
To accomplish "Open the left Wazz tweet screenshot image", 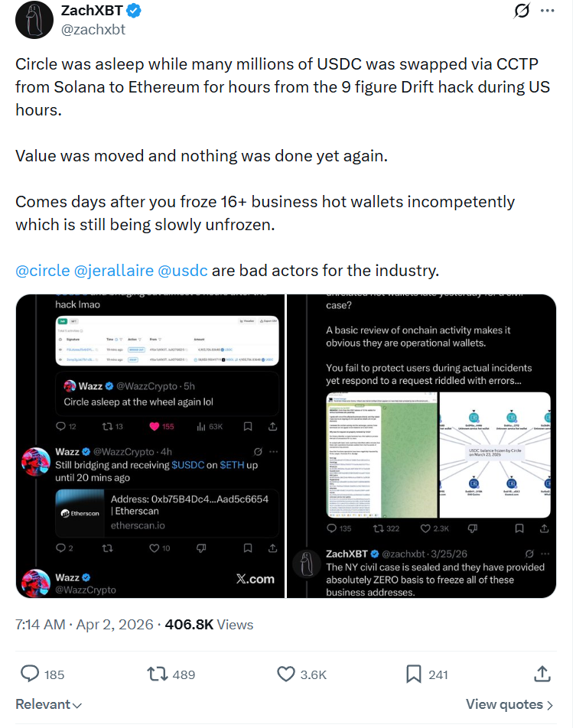I will 150,446.
